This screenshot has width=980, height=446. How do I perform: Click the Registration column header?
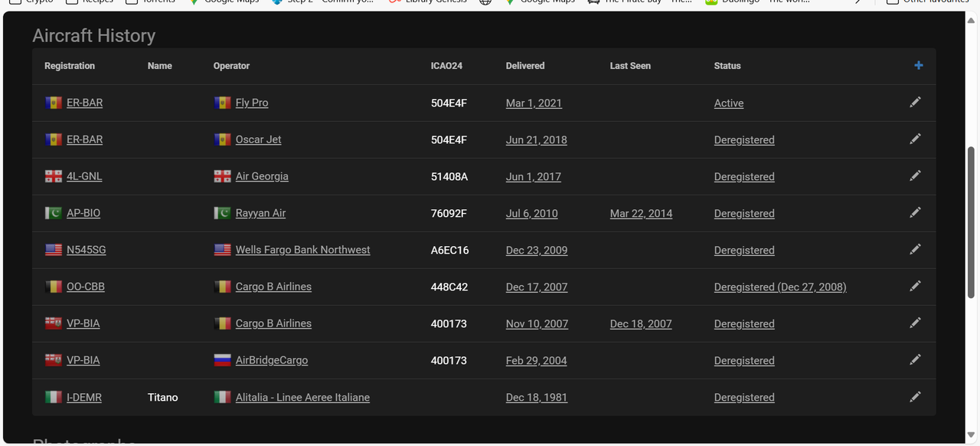[70, 66]
